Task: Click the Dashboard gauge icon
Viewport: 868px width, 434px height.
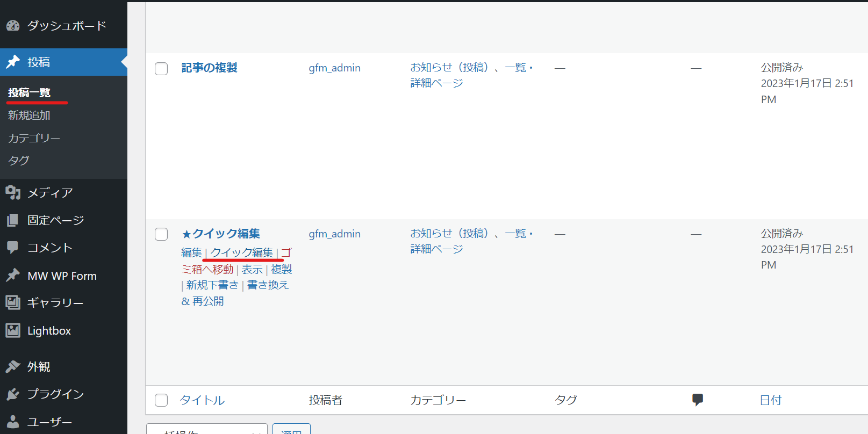Action: (x=13, y=25)
